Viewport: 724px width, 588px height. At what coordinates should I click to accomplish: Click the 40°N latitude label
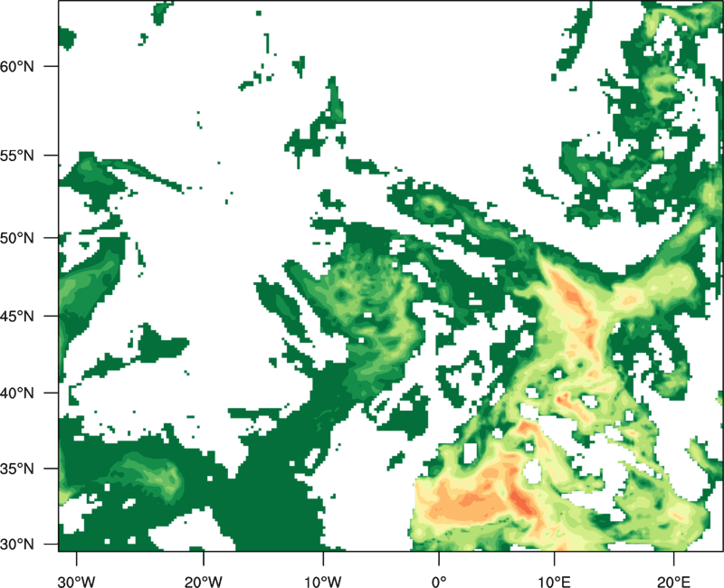pyautogui.click(x=17, y=394)
